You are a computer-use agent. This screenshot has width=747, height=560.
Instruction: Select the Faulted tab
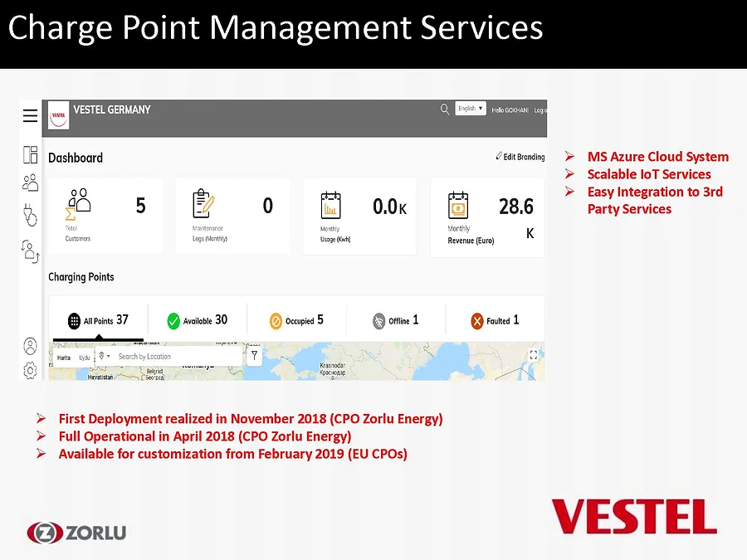point(495,320)
